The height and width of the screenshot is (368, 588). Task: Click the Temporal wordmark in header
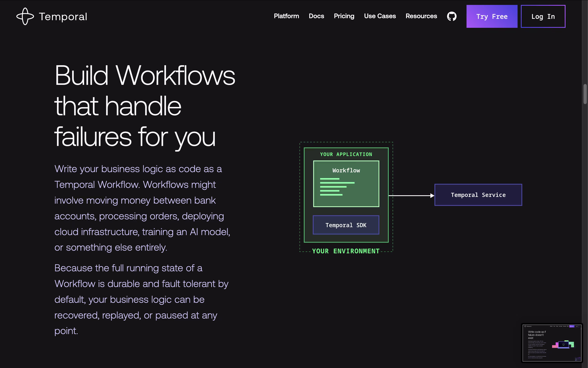coord(63,17)
